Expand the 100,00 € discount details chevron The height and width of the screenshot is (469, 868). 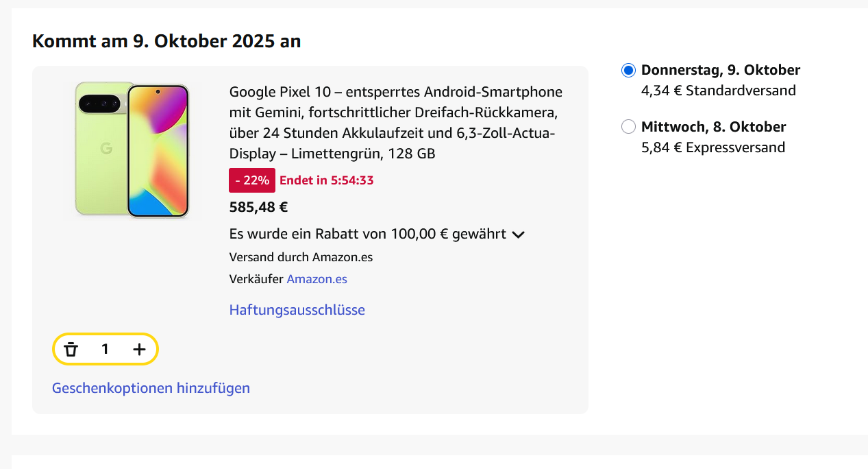pos(519,234)
